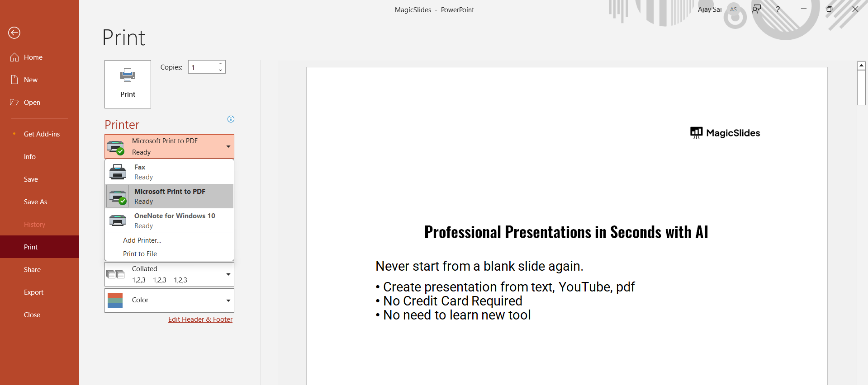Open the Get Add-ins page

point(39,134)
